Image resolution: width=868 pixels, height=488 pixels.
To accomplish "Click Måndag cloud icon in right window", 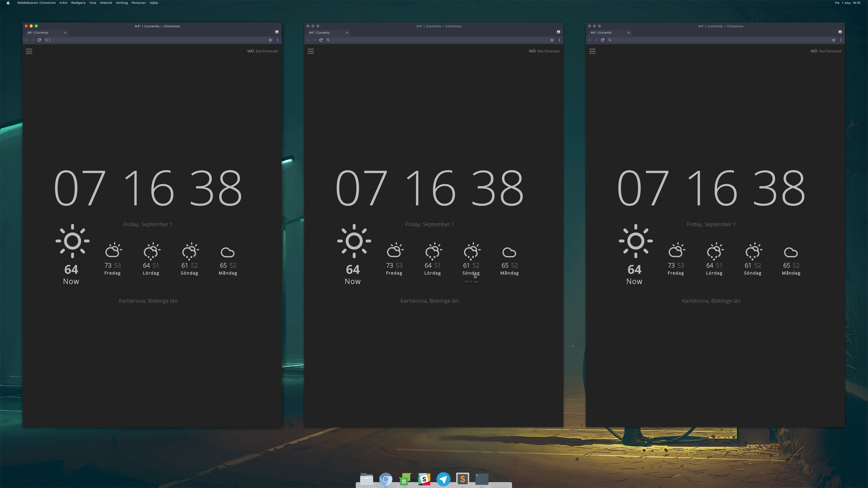I will click(x=791, y=252).
